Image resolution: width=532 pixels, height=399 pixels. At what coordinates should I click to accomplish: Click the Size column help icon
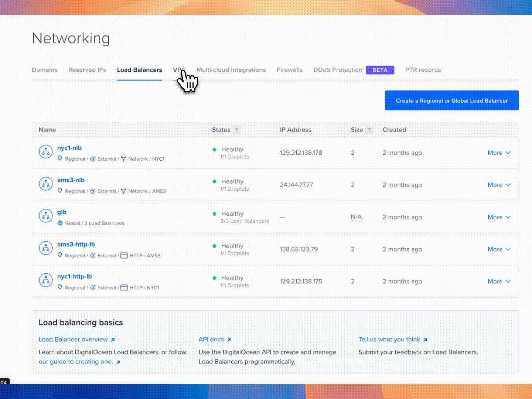pos(369,130)
